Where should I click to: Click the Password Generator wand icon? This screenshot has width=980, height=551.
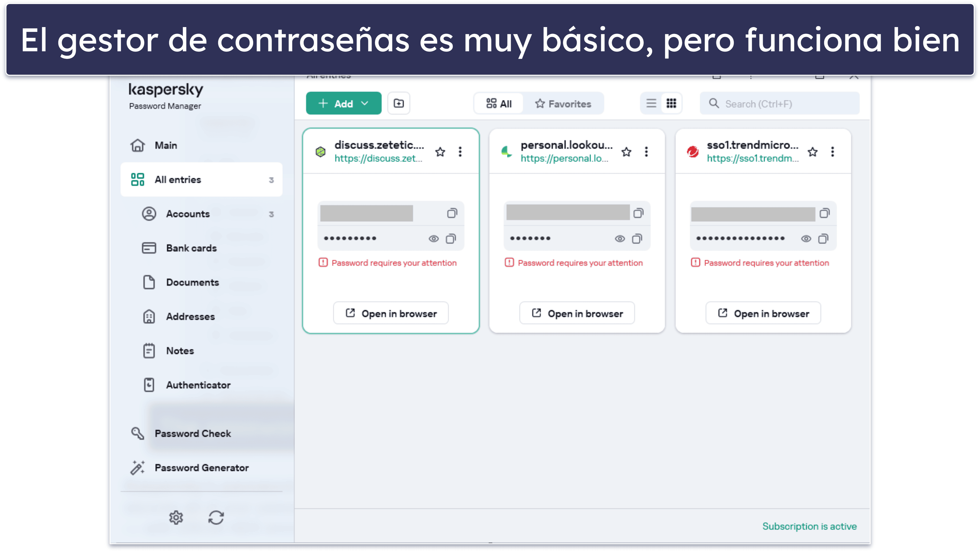pyautogui.click(x=138, y=468)
